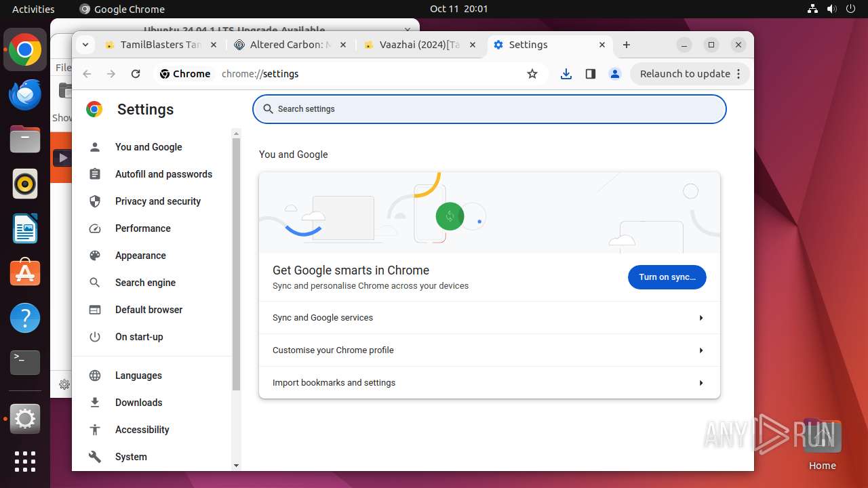Open system Settings gear in dock

pos(25,420)
